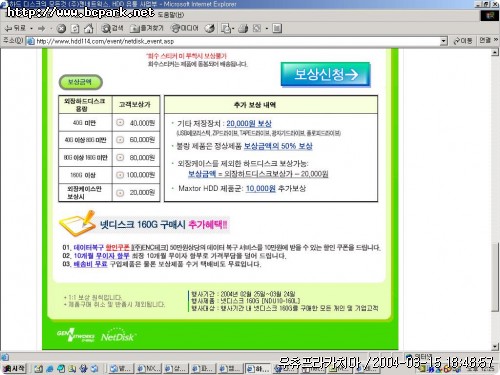This screenshot has width=500, height=375.
Task: Click the sixth quick launch icon
Action: [94, 369]
